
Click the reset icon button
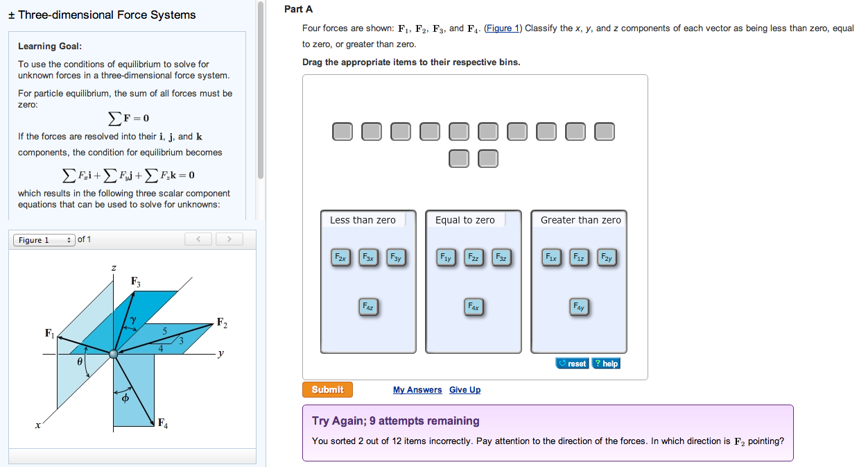click(x=572, y=363)
